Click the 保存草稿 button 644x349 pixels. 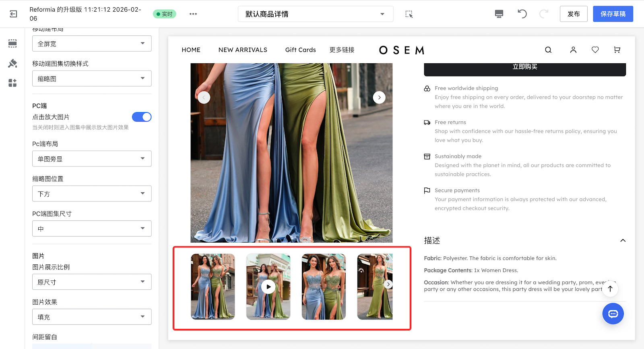[x=613, y=14]
